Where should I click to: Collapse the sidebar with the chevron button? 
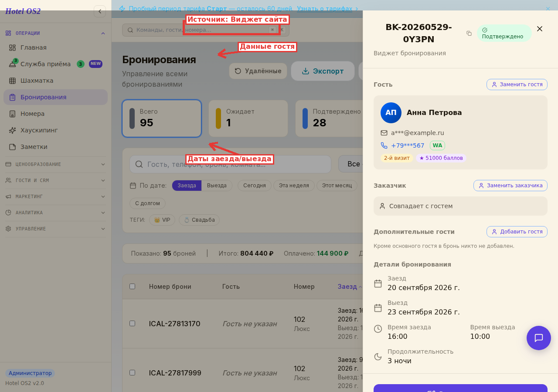pyautogui.click(x=100, y=11)
